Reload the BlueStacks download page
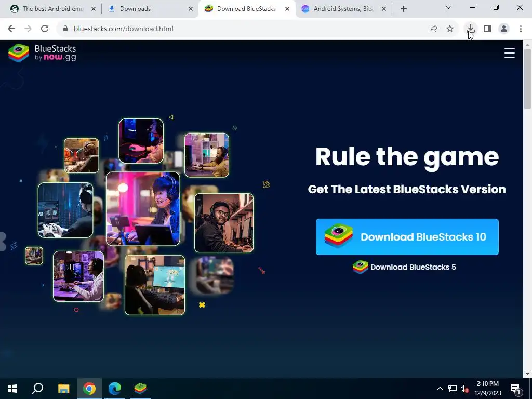The image size is (532, 399). (45, 29)
